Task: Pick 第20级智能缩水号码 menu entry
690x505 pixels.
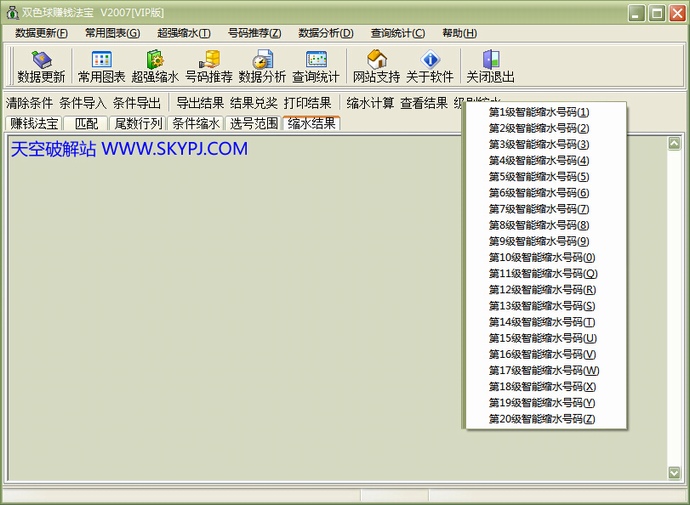Action: click(541, 419)
